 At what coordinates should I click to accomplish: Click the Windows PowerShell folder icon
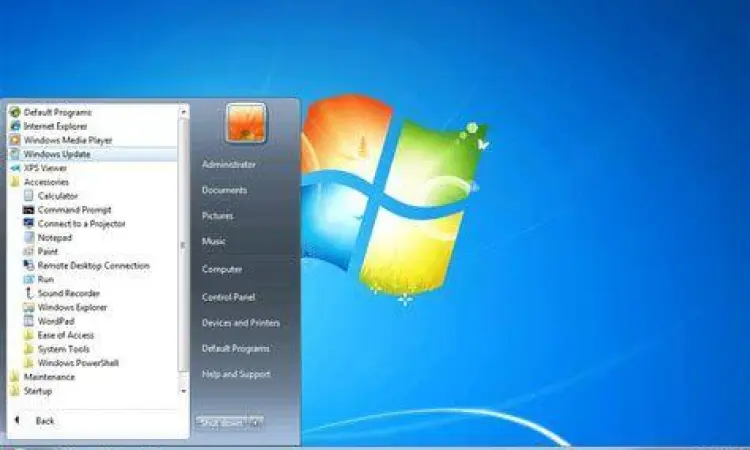[29, 362]
